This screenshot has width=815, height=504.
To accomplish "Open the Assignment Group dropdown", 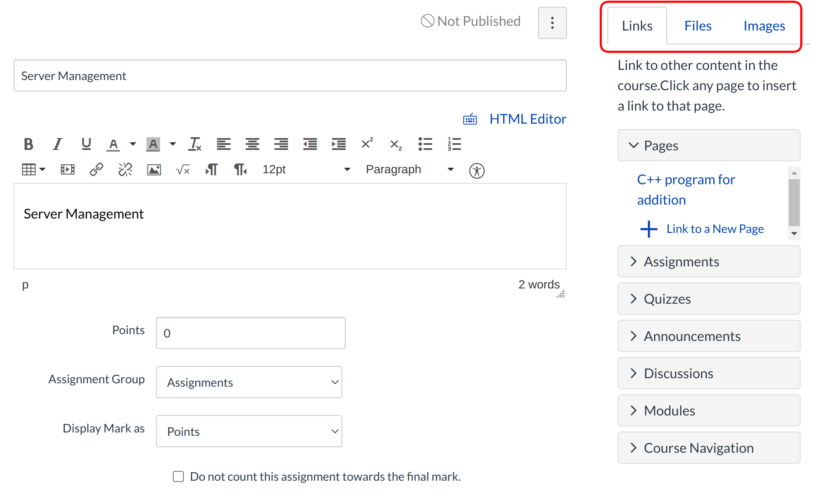I will pyautogui.click(x=249, y=382).
